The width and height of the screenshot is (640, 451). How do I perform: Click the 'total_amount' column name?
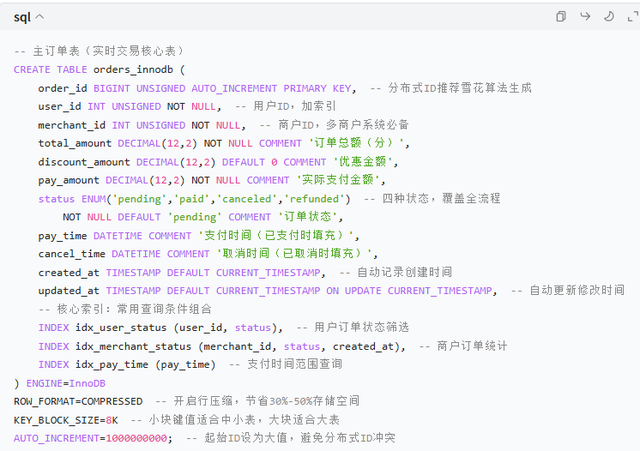(x=75, y=143)
